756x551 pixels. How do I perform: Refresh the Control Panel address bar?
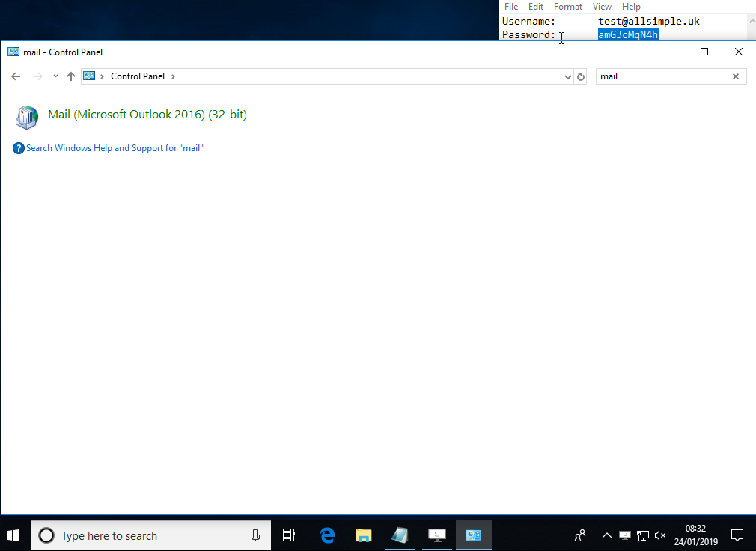(580, 76)
